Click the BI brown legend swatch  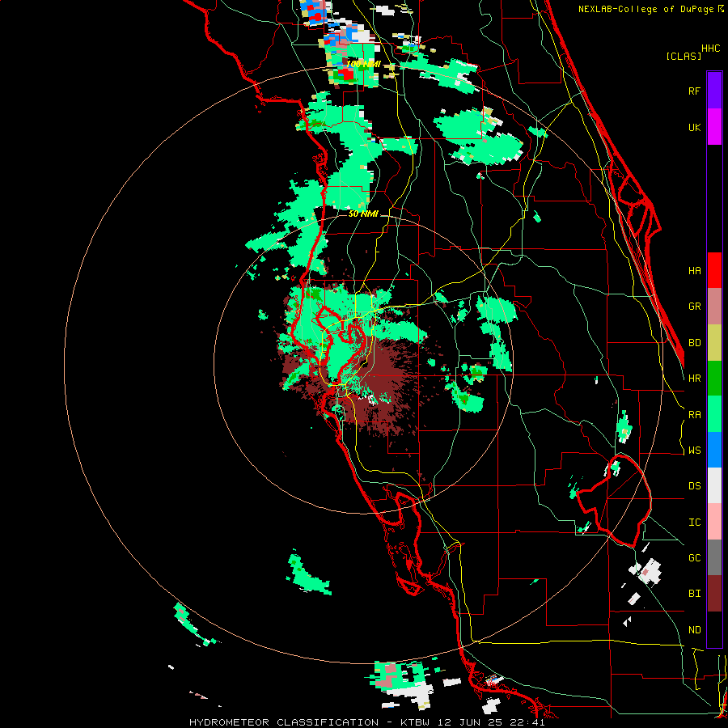pos(714,594)
